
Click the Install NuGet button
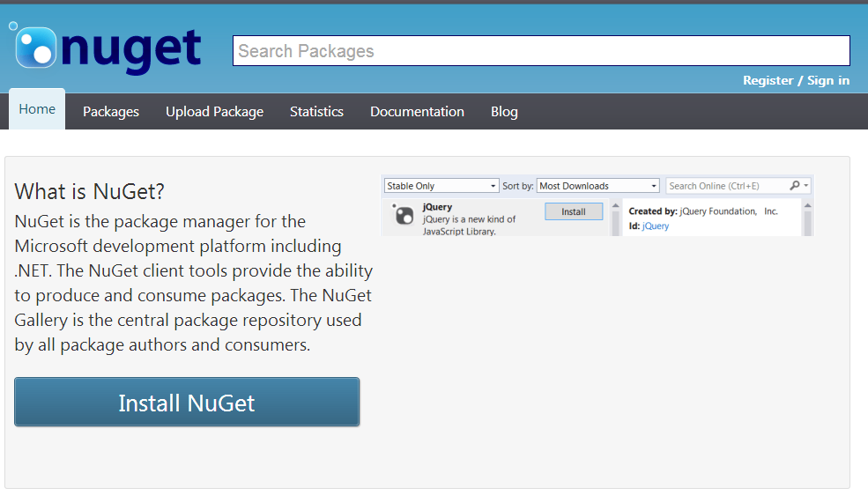coord(187,402)
